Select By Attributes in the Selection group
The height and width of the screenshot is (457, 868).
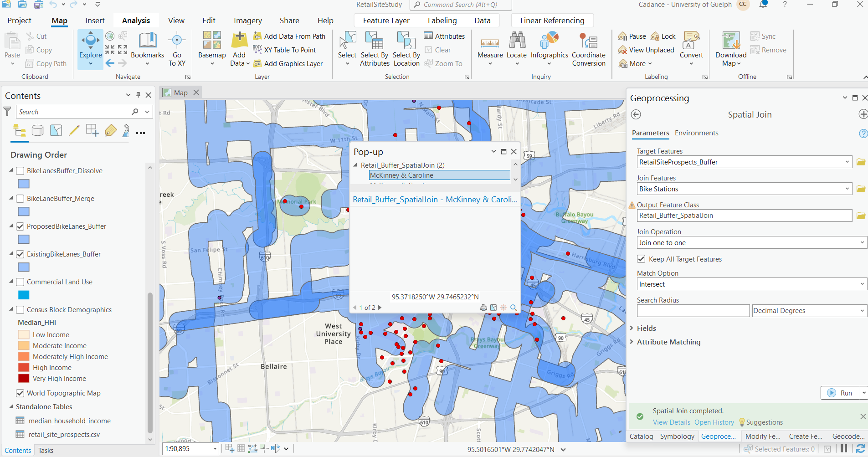click(x=374, y=48)
